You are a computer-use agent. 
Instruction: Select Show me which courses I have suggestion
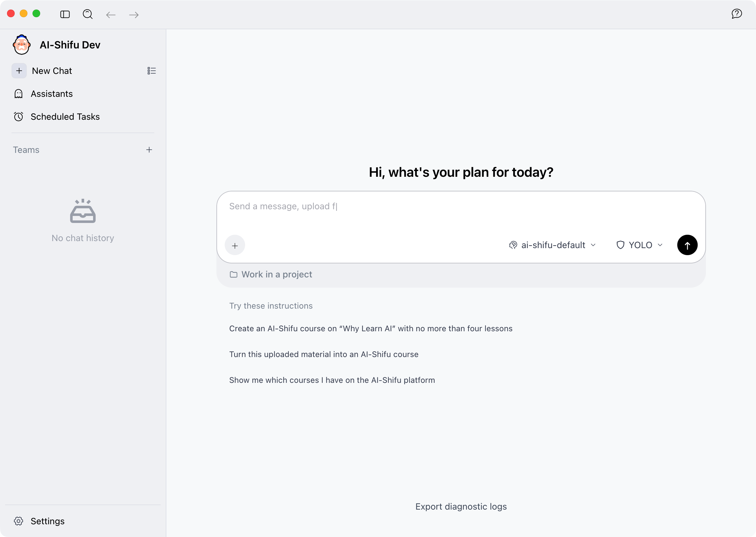tap(332, 380)
